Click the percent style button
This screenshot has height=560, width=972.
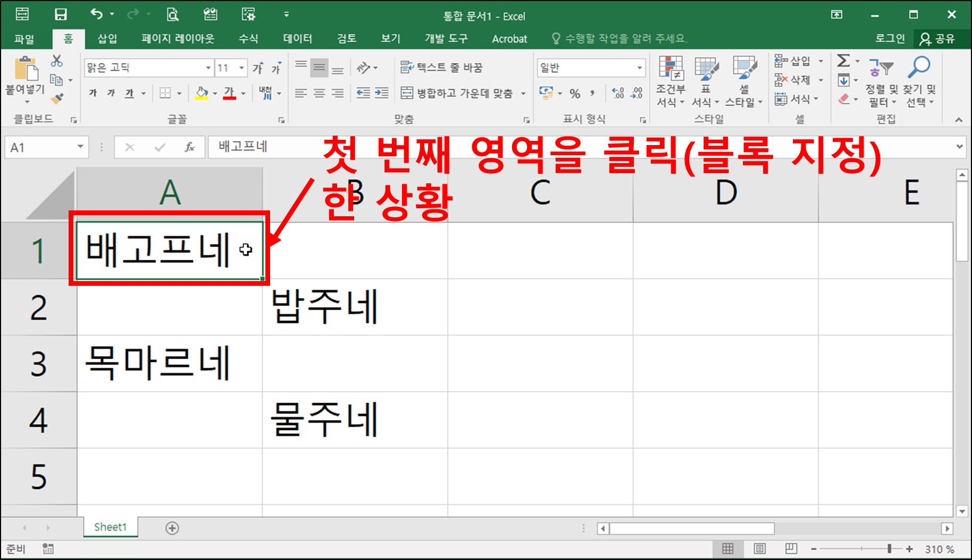pyautogui.click(x=575, y=94)
